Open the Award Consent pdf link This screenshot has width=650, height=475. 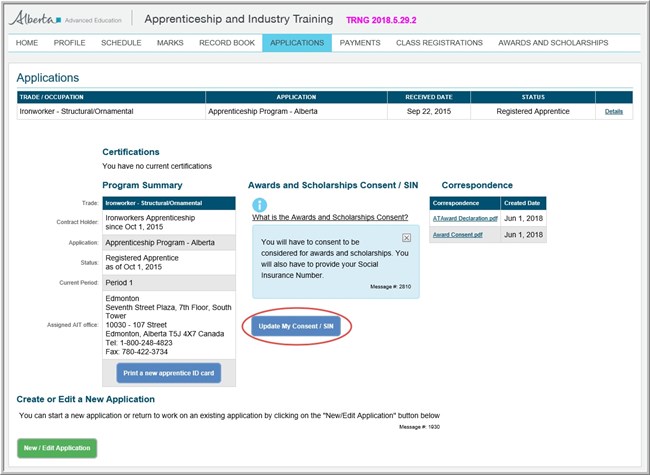[x=458, y=235]
